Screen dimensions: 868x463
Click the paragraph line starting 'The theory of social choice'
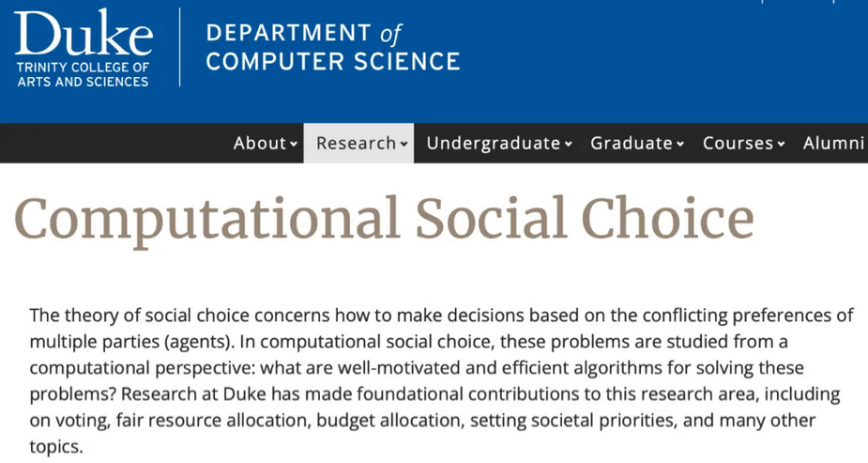441,316
